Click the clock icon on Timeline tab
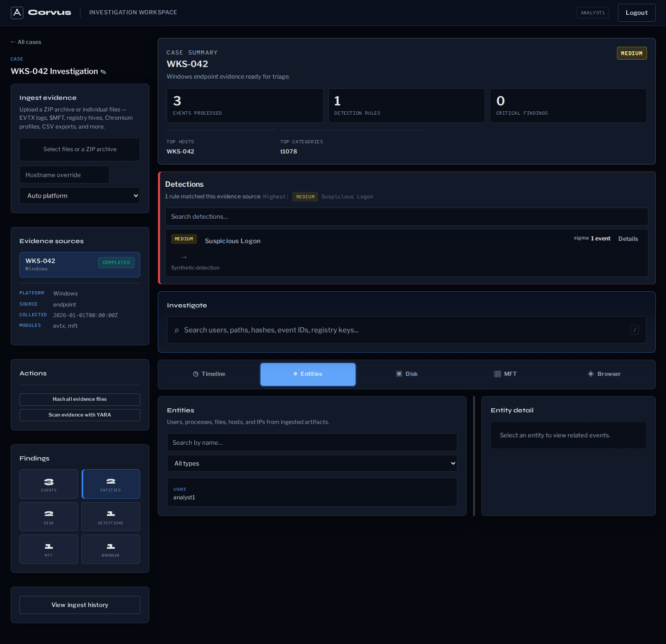The width and height of the screenshot is (666, 644). 196,374
